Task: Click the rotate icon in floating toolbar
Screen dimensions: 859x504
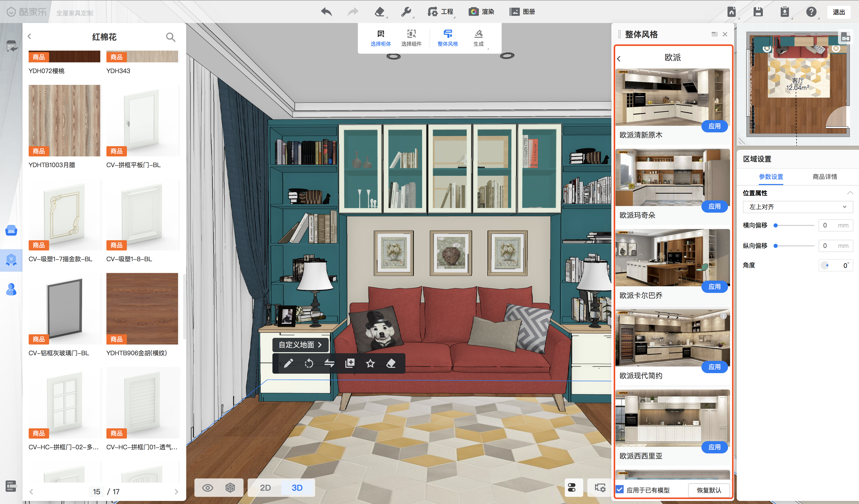Action: (x=309, y=363)
